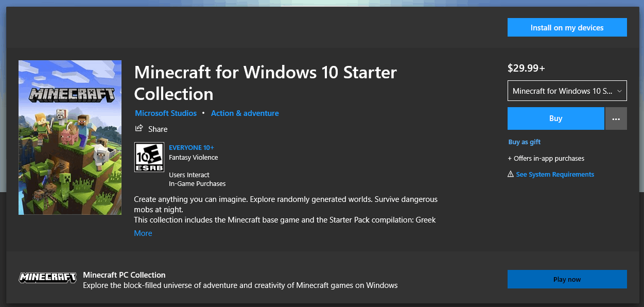Open See System Requirements link

(x=555, y=174)
